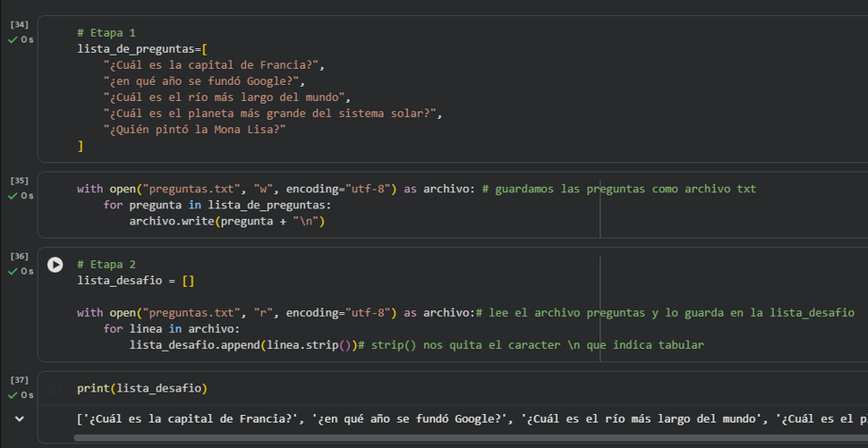The height and width of the screenshot is (448, 868).
Task: Click the green checkmark status of cell 35
Action: pyautogui.click(x=13, y=196)
